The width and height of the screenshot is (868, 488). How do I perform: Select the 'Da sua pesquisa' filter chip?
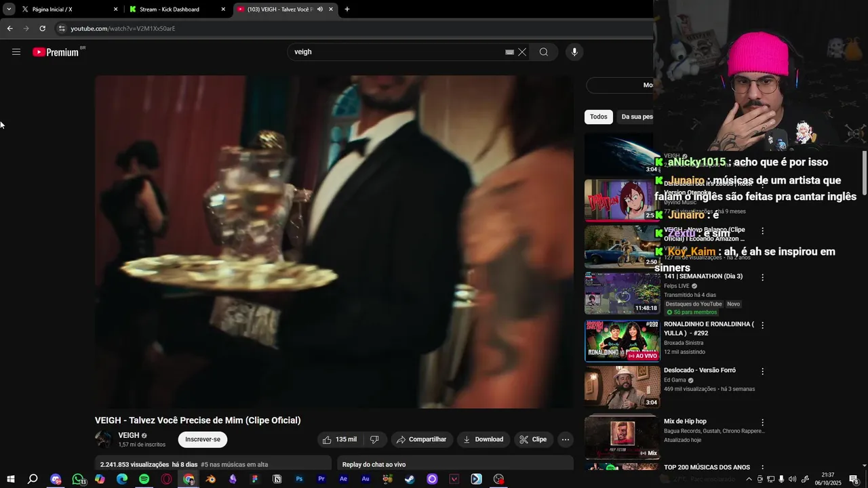click(x=635, y=117)
